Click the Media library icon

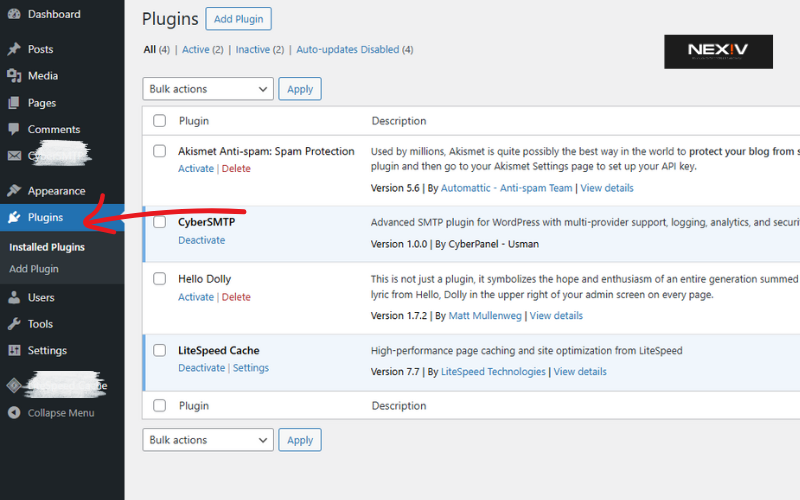(14, 76)
